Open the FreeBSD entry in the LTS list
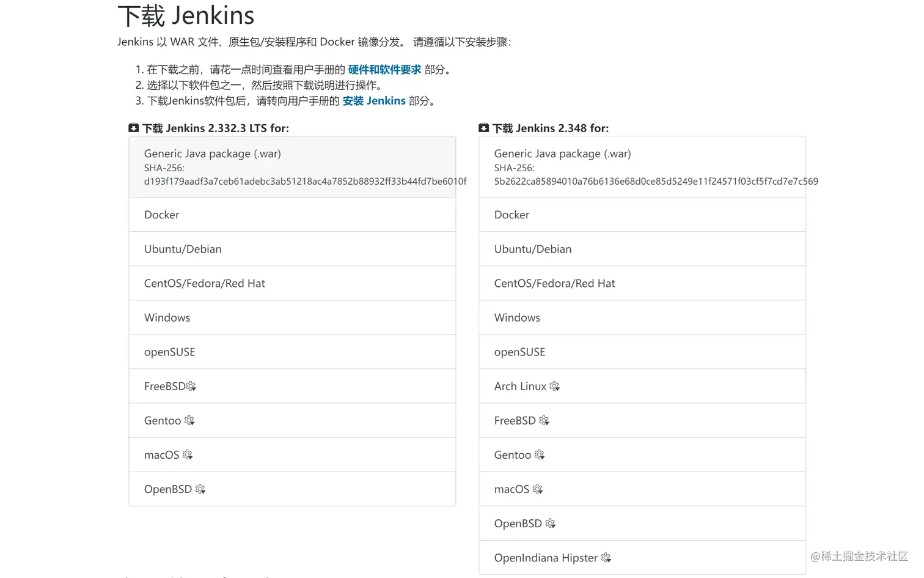 292,386
